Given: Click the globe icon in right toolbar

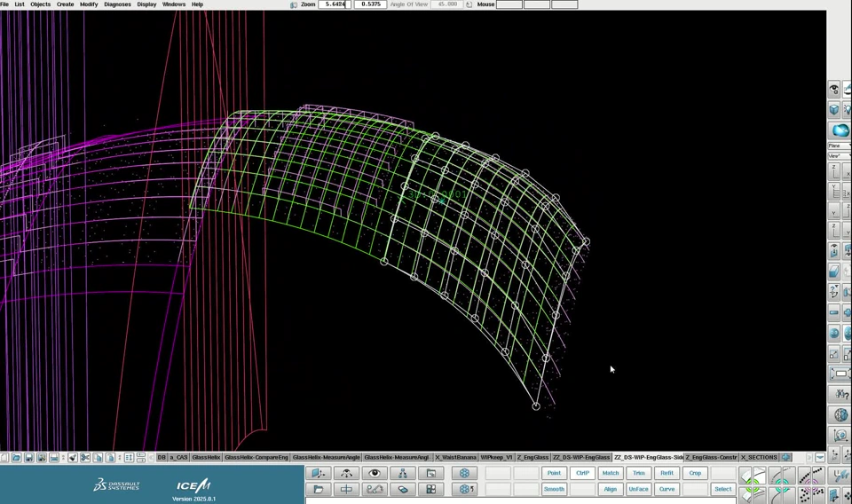Looking at the screenshot, I should point(840,414).
